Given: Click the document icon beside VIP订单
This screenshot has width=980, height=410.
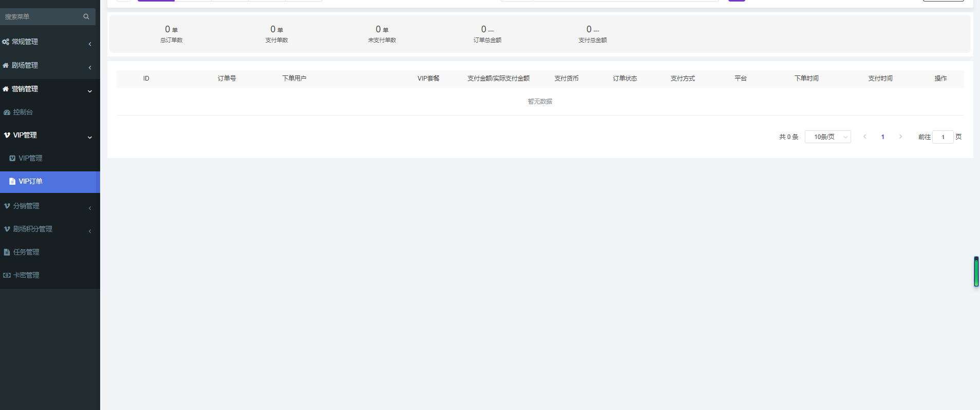Looking at the screenshot, I should (x=12, y=182).
